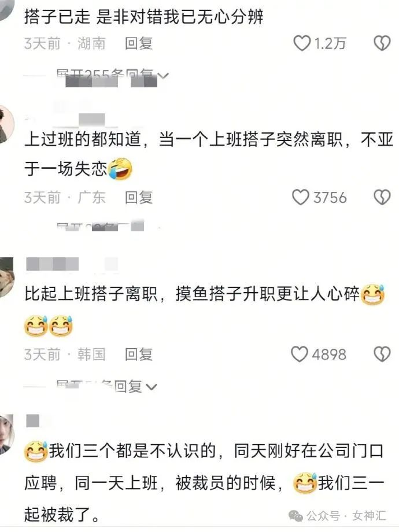Expand the 255 replies under first comment
This screenshot has height=532, width=399.
(112, 75)
